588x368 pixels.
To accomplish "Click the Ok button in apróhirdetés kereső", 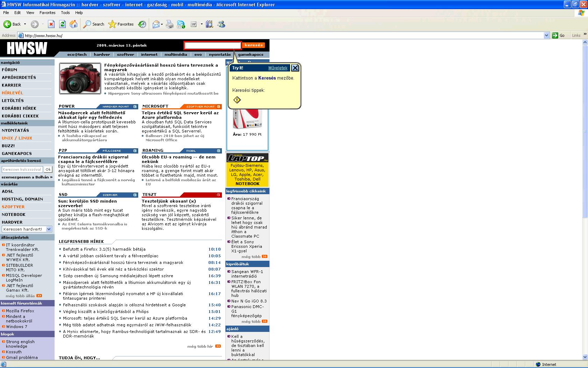I will pos(48,169).
